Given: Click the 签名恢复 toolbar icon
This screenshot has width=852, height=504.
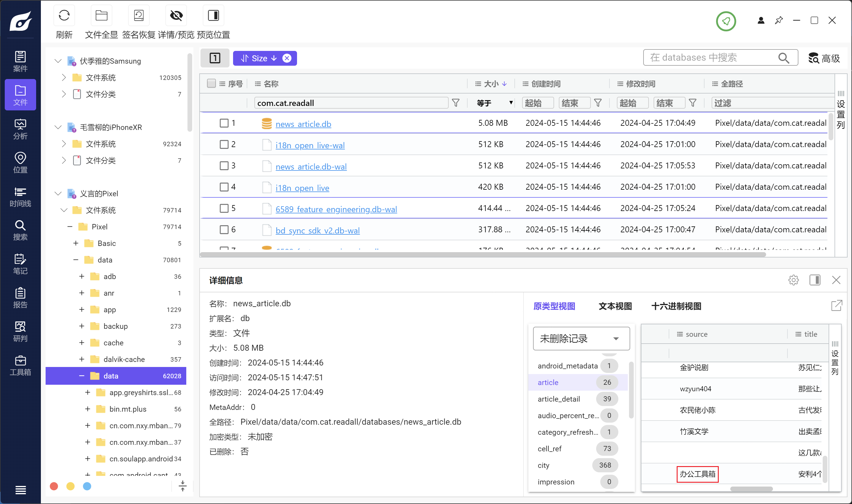Looking at the screenshot, I should 139,15.
